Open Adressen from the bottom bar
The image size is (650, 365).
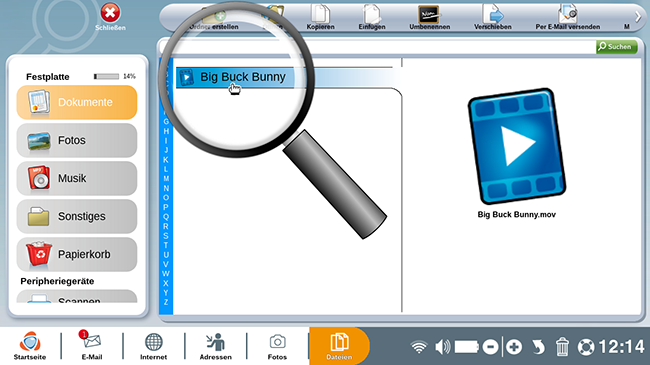coord(216,346)
